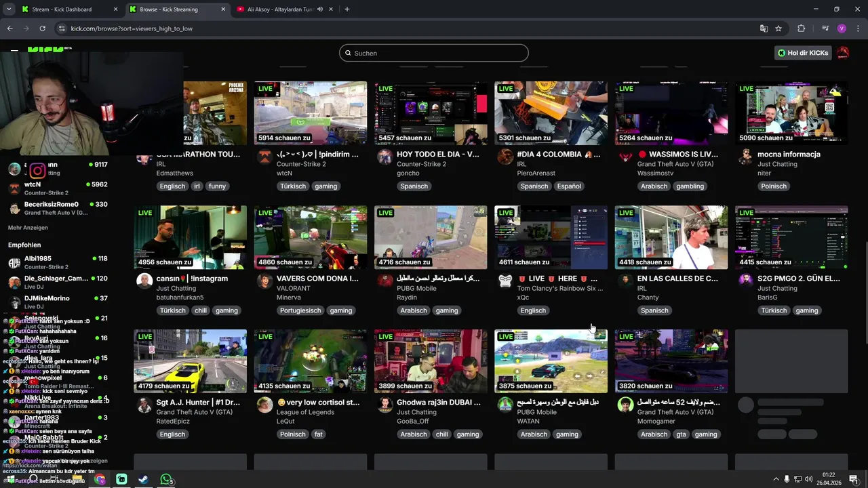
Task: Open a new browser tab
Action: pyautogui.click(x=347, y=9)
